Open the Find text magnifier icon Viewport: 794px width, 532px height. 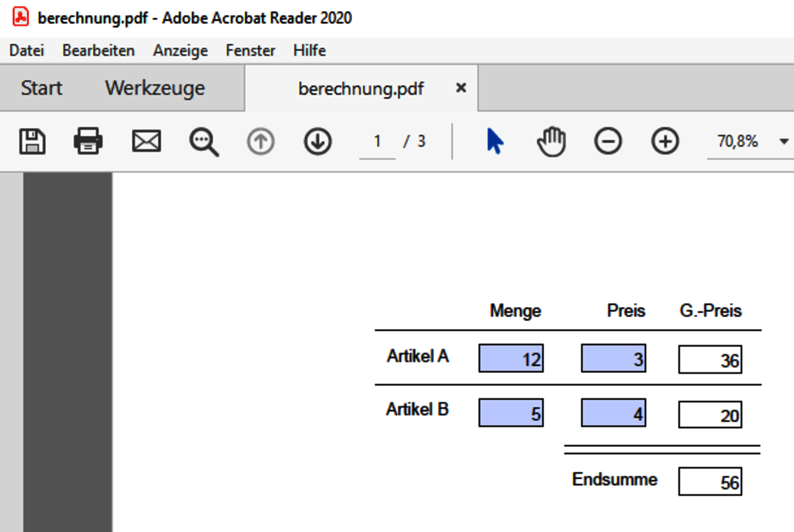click(x=203, y=142)
